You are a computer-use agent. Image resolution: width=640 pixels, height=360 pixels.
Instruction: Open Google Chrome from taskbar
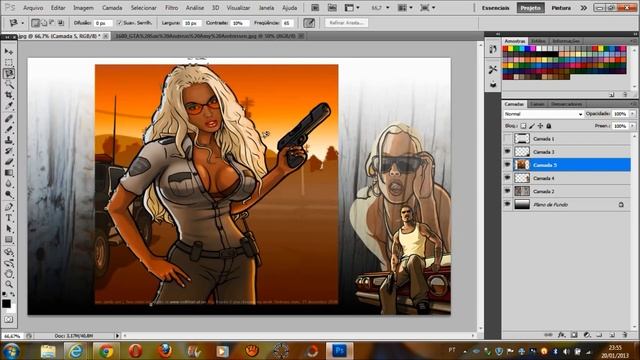tap(106, 351)
